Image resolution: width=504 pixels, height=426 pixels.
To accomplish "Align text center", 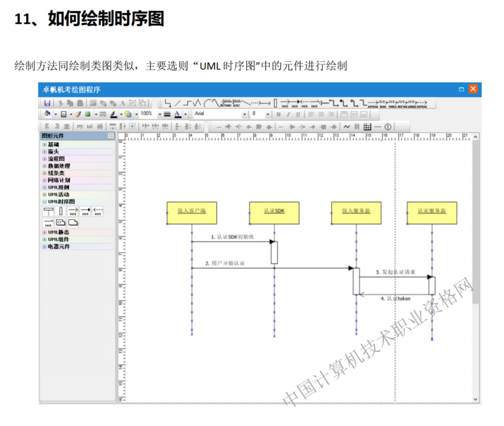I will [321, 114].
